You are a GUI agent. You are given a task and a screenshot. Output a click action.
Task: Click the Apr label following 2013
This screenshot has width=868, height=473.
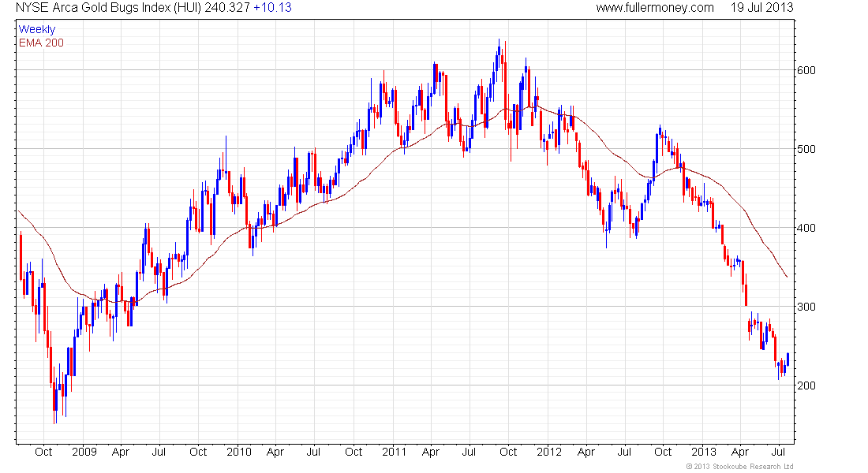[740, 452]
